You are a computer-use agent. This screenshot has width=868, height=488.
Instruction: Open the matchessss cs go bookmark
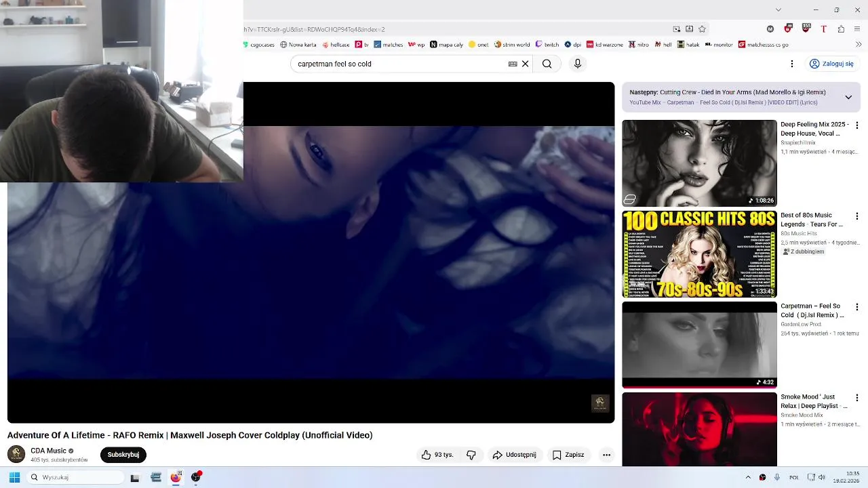pos(763,45)
